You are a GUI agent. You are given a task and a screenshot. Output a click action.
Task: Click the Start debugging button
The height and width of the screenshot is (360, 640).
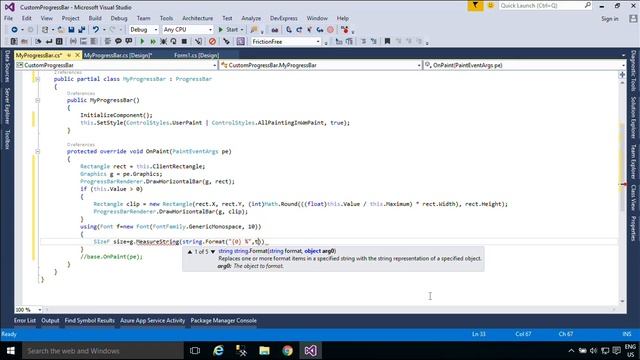tap(231, 29)
